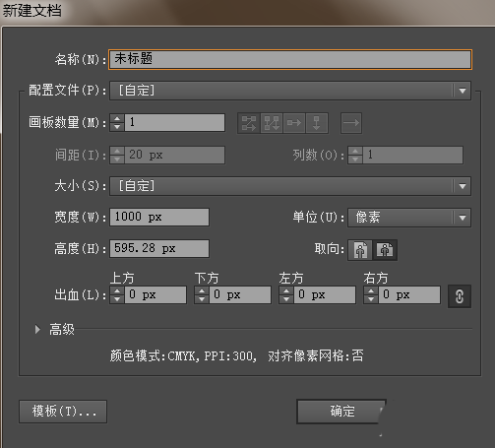
Task: Click the 画板数量 artboard count field
Action: click(174, 123)
